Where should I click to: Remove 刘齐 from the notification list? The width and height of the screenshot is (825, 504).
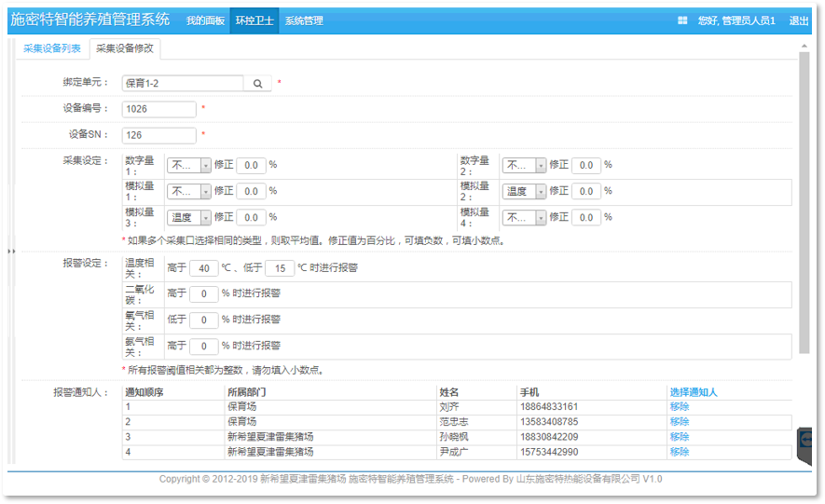tap(679, 407)
